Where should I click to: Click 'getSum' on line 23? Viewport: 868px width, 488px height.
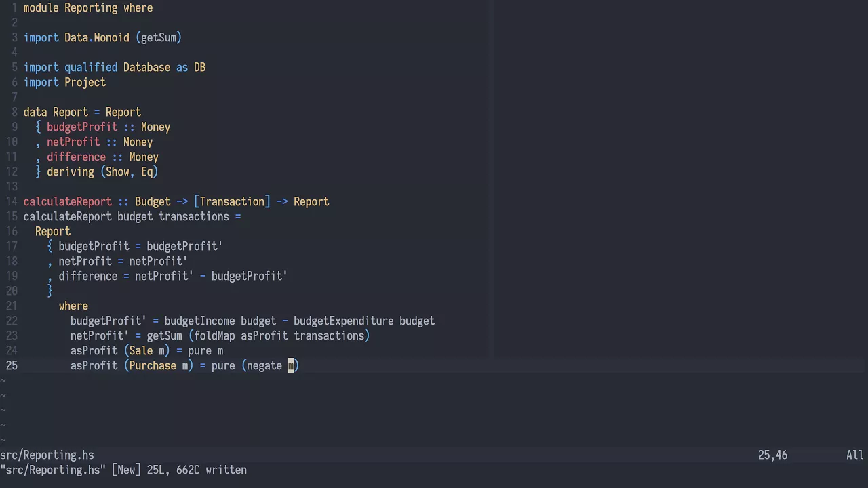click(164, 336)
